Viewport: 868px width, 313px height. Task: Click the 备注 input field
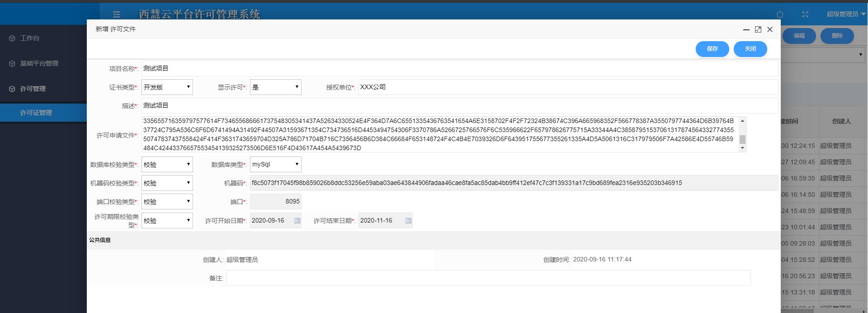[x=488, y=278]
